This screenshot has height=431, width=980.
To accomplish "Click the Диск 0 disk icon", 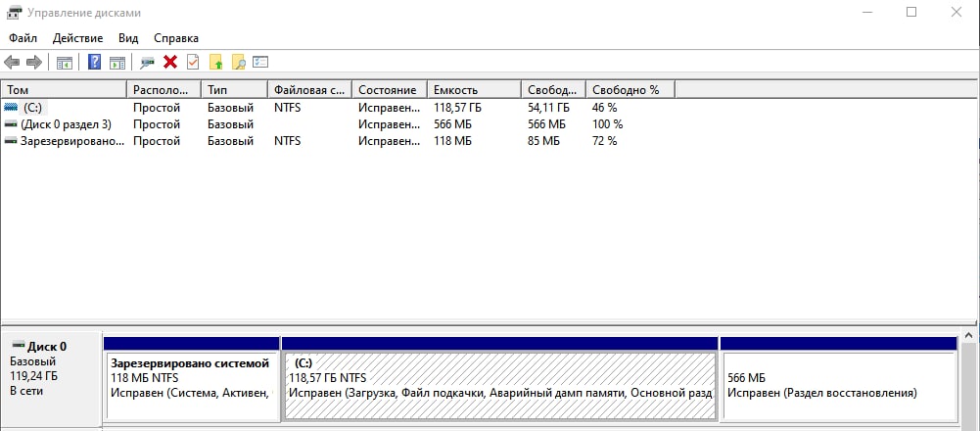I will [19, 346].
